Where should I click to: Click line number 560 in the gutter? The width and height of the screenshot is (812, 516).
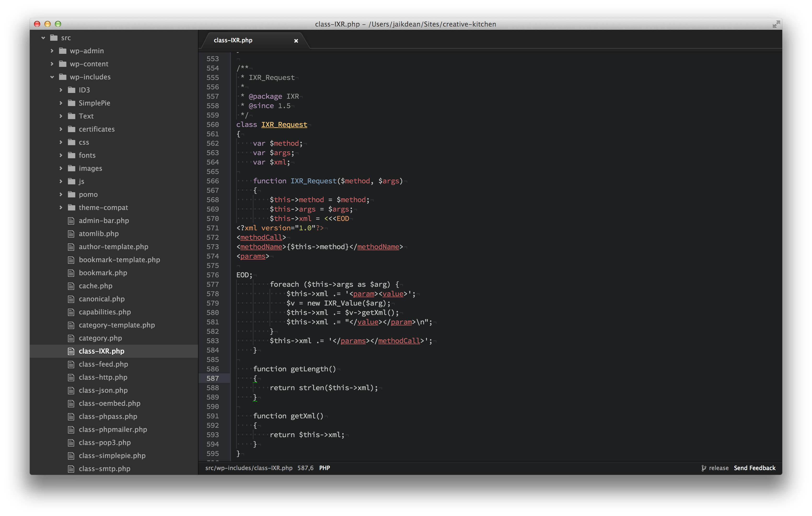tap(212, 125)
